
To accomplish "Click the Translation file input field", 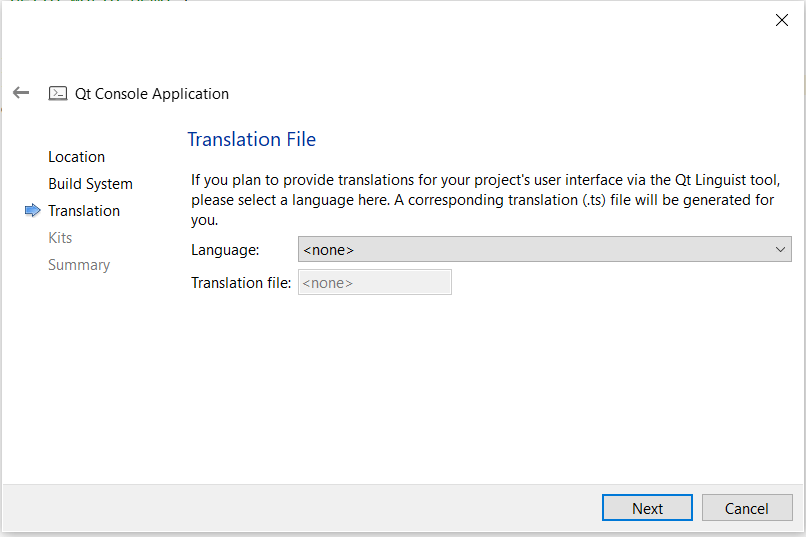I will tap(374, 283).
